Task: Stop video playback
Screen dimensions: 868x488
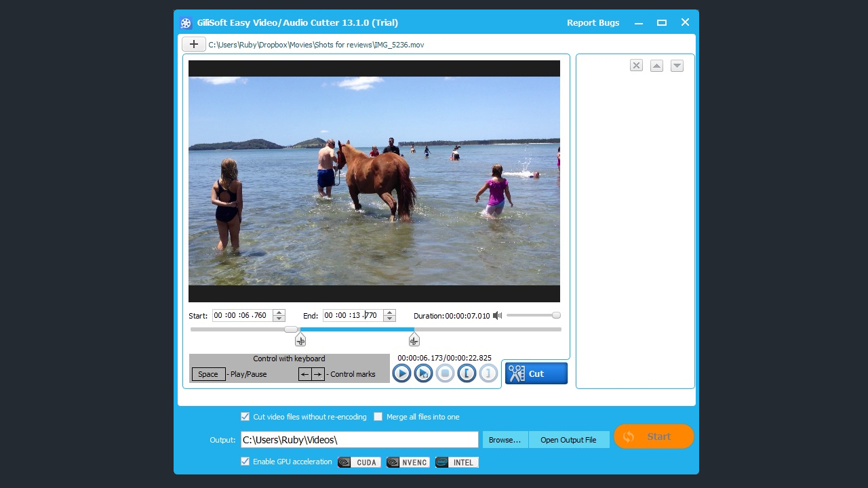Action: [445, 373]
